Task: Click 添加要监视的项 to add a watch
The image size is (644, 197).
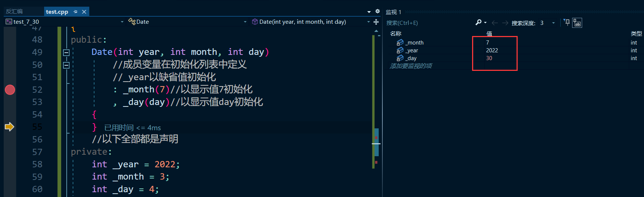Action: pyautogui.click(x=411, y=66)
